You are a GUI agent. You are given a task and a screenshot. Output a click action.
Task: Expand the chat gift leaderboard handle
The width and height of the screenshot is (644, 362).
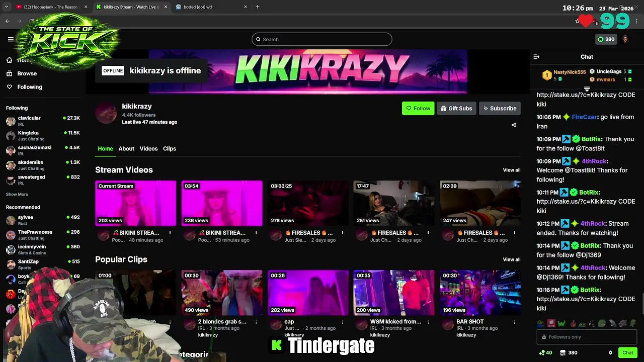[587, 89]
